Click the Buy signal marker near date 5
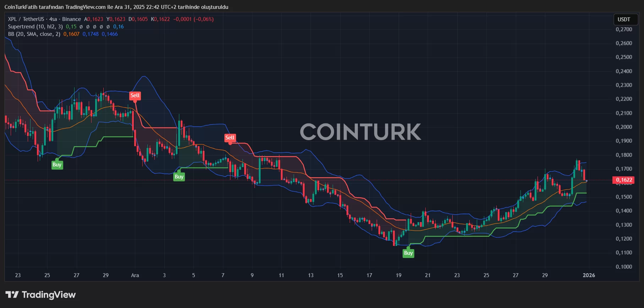This screenshot has height=308, width=644. [x=179, y=177]
